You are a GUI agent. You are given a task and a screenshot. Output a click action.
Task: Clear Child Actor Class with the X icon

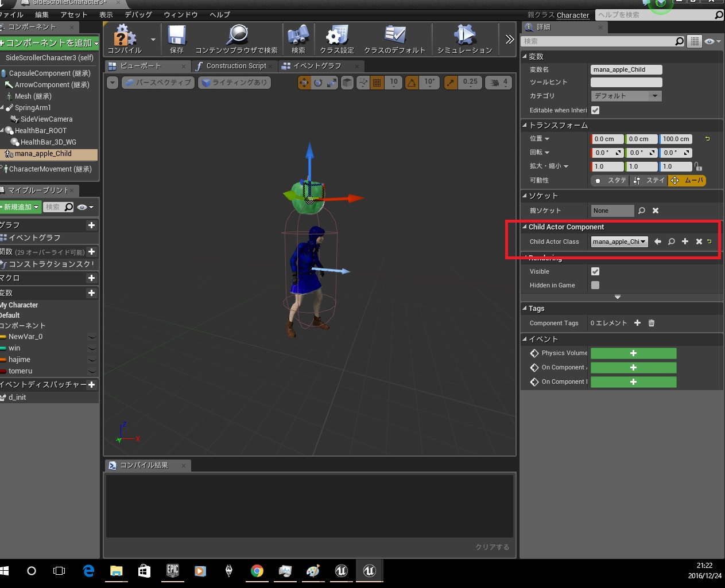[x=699, y=242]
